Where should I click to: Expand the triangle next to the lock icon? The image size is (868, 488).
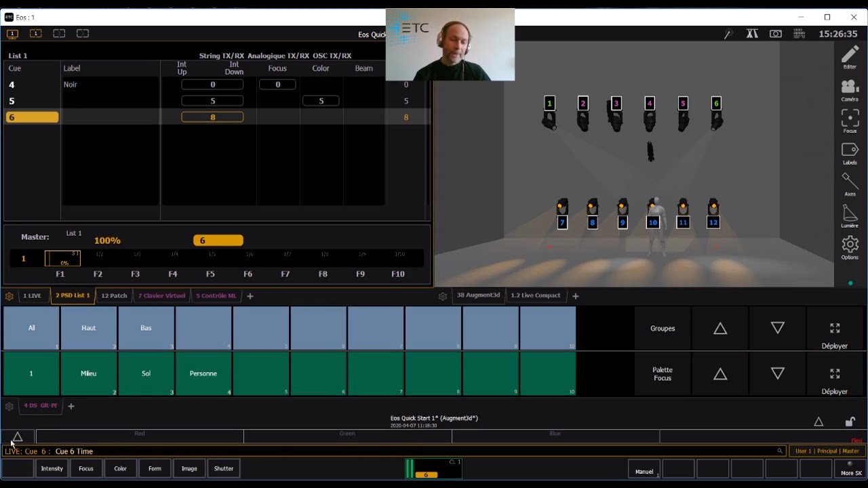click(818, 422)
